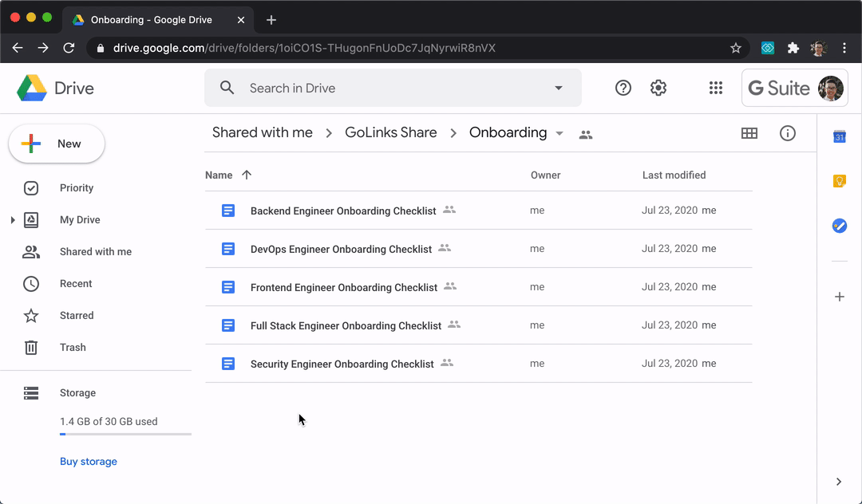Click the New button

(x=57, y=144)
